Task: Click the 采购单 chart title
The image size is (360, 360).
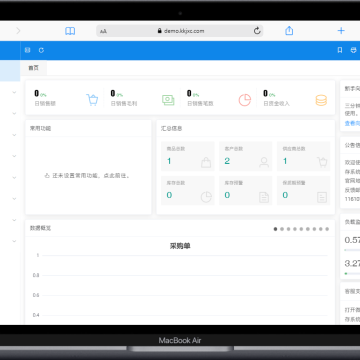Action: 180,246
